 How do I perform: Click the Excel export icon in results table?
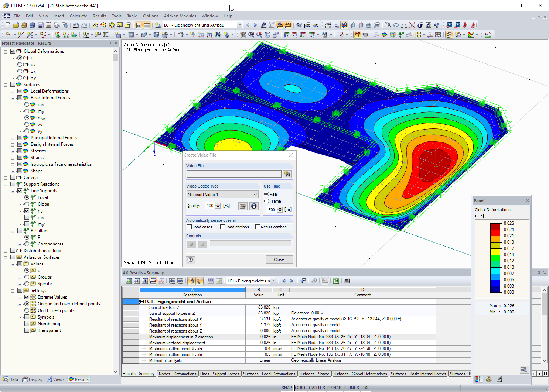(336, 281)
